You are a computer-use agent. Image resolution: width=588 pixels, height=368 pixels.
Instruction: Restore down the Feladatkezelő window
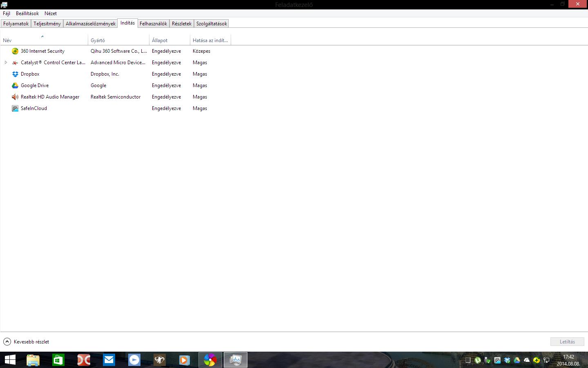(562, 4)
